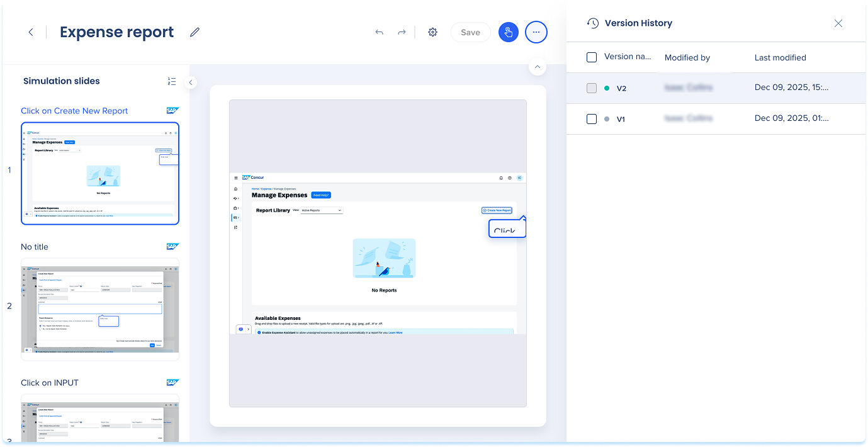Click the Modified by column header
Screen dimensions: 868x447
tap(687, 57)
